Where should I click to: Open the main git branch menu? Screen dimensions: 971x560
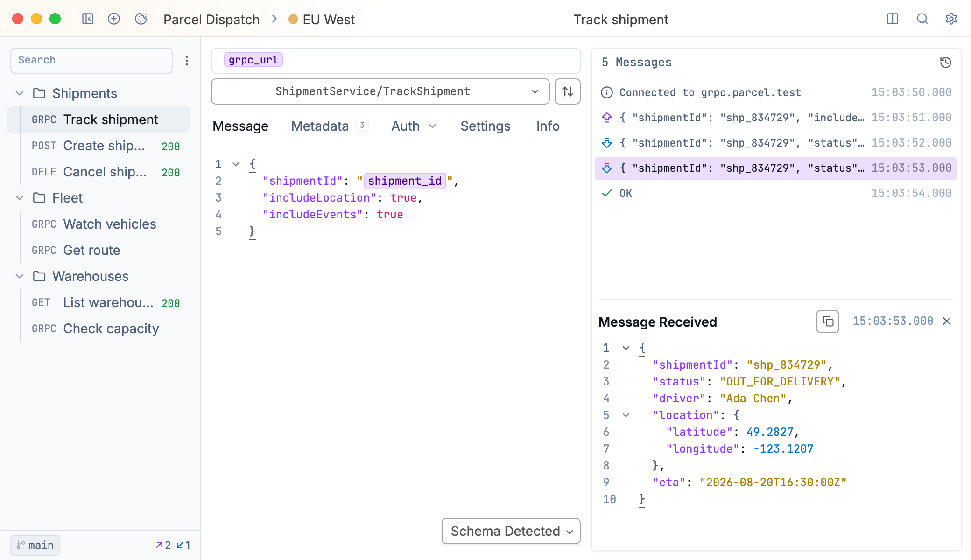coord(35,545)
